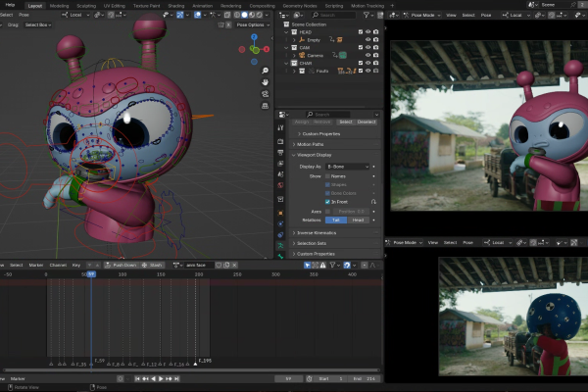The width and height of the screenshot is (588, 392).
Task: Toggle CHAR collection visibility eye
Action: pos(367,63)
